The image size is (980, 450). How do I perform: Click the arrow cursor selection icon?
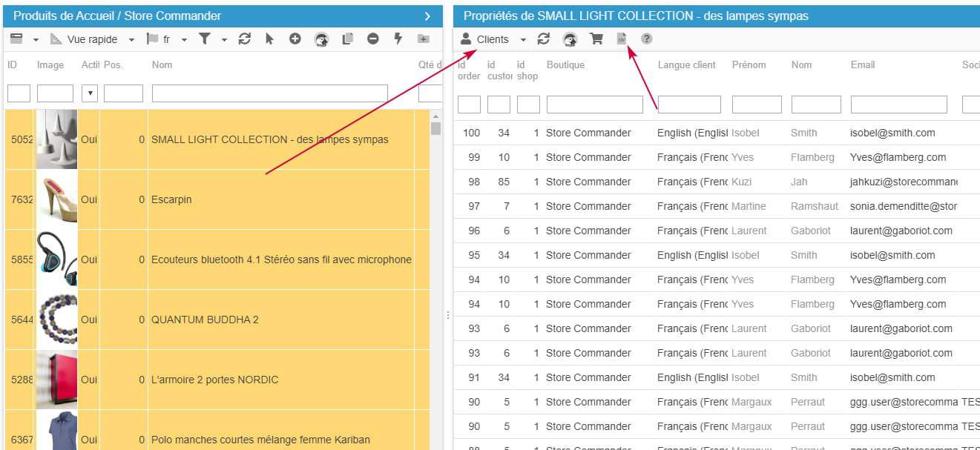[269, 39]
